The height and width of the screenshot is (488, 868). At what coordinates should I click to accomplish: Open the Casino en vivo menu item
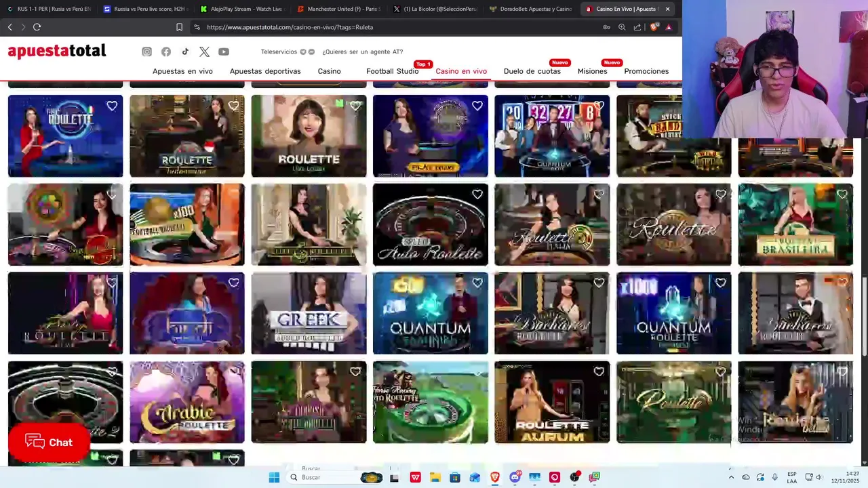coord(461,71)
